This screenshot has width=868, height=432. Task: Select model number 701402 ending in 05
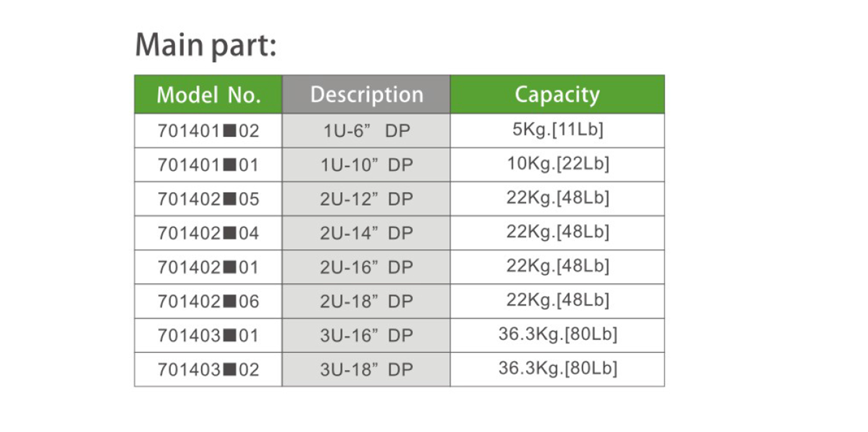point(208,199)
